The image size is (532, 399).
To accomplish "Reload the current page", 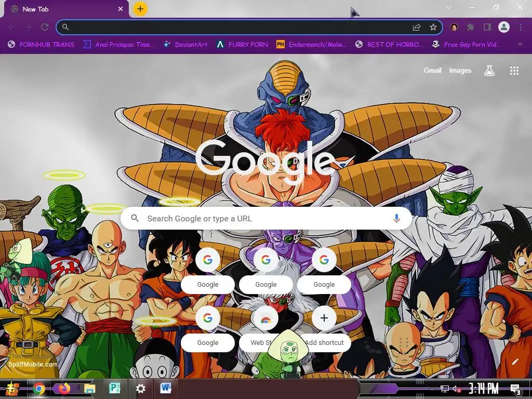I will pos(45,27).
